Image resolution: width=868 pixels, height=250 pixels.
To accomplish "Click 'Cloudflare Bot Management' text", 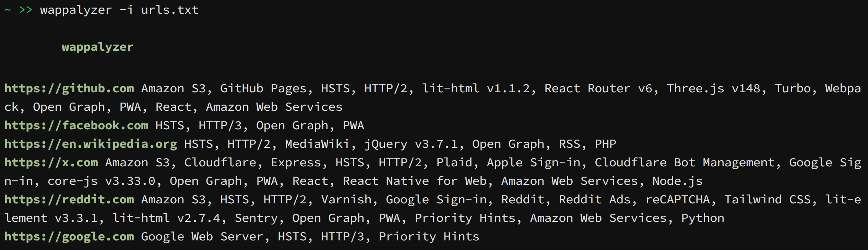I will [685, 163].
